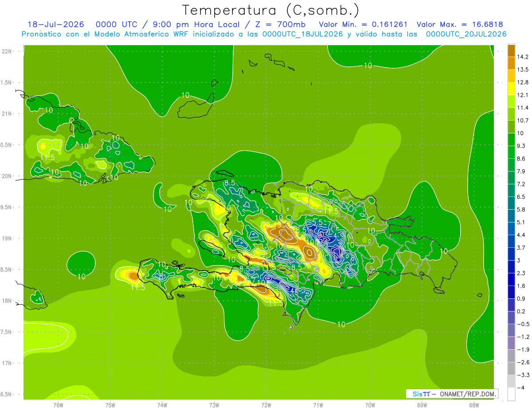Pick the yellow swatch between 12.1 and 12.8
Screen dimensions: 532x411
click(x=511, y=89)
